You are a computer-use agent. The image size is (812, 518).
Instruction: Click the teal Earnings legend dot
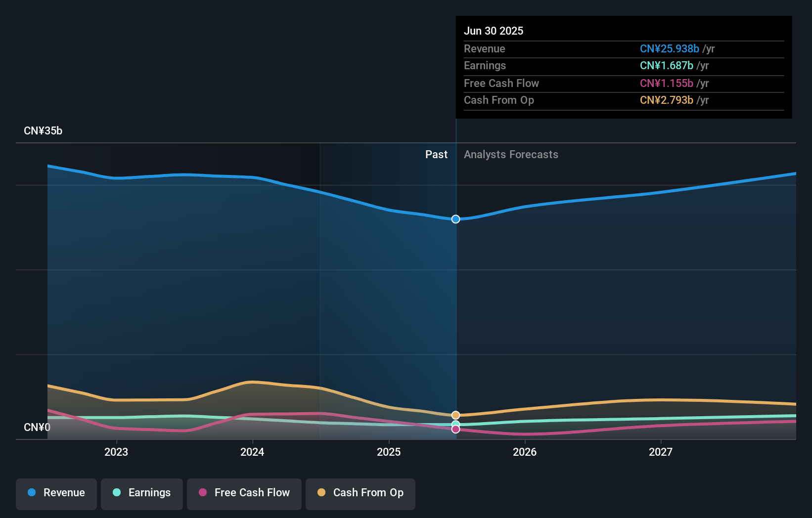click(116, 492)
